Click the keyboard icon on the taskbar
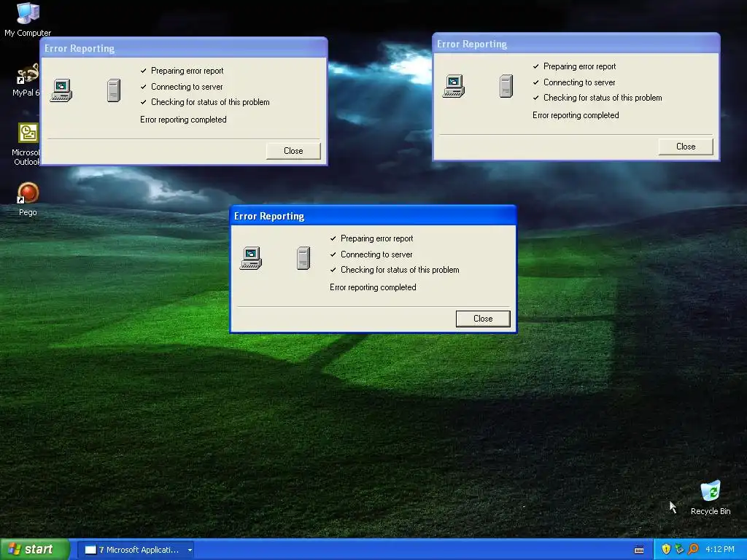 tap(639, 550)
